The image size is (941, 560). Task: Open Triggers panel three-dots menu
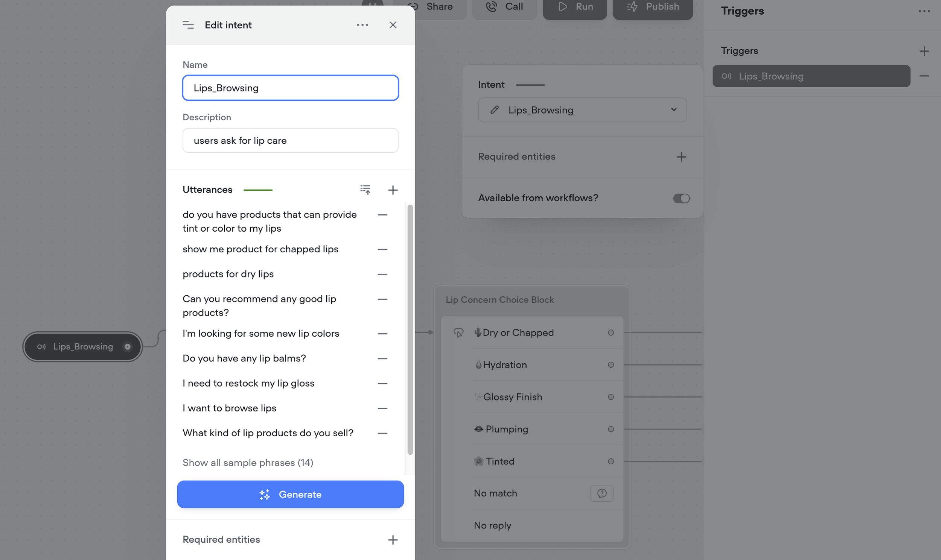924,11
